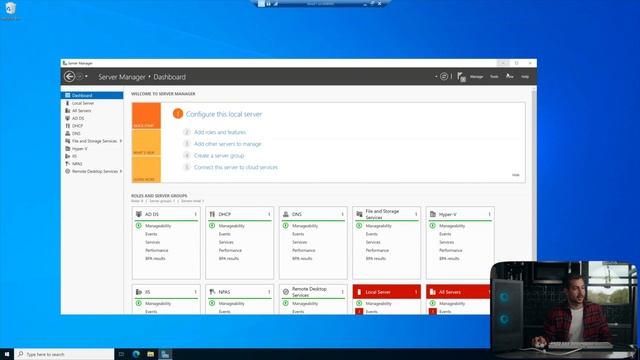The image size is (640, 360).
Task: Expand File and Storage Services sidebar arrow
Action: 121,141
